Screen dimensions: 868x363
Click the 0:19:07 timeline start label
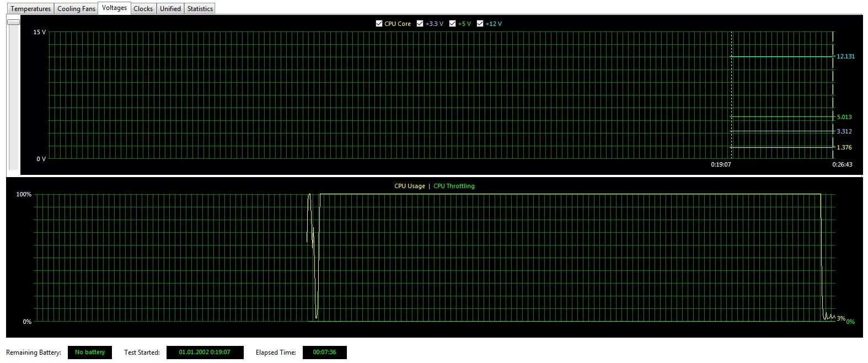point(721,164)
